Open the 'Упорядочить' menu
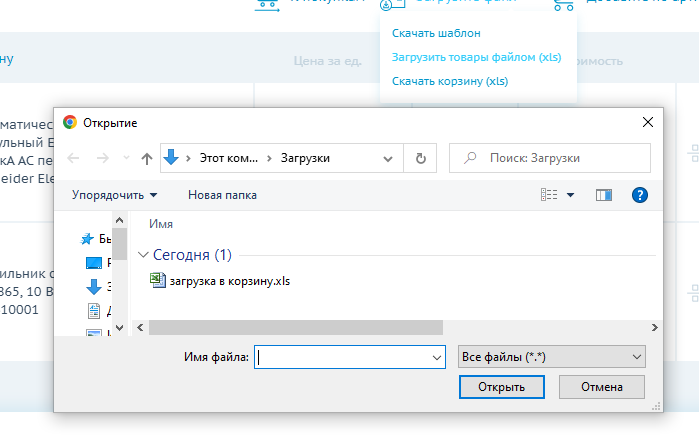This screenshot has height=438, width=699. pos(115,195)
